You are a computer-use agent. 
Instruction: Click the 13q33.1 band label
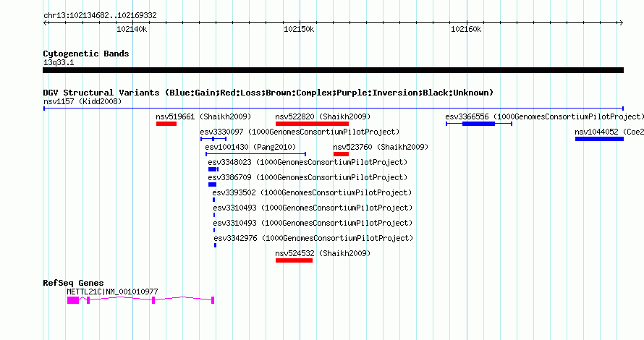(x=59, y=63)
